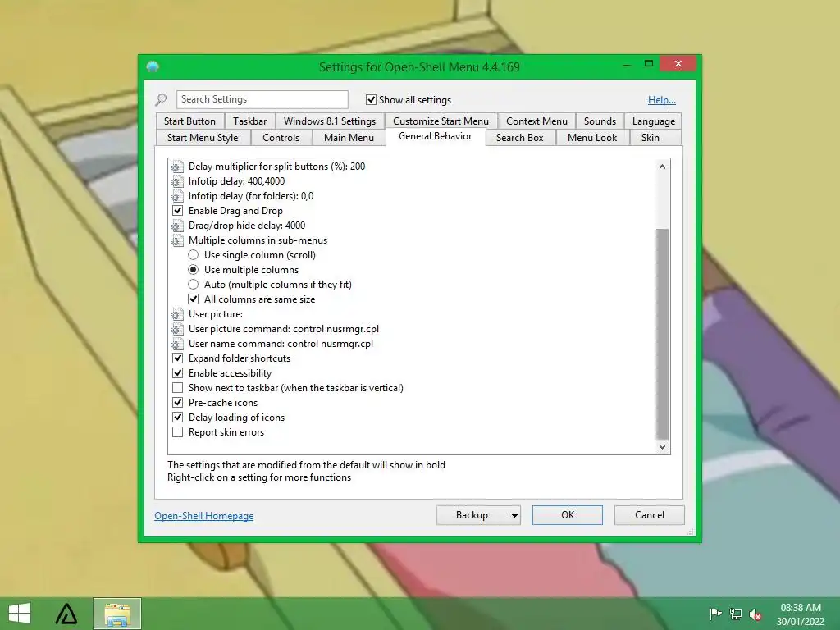840x630 pixels.
Task: Select User name command: control nusrmgr.cpl row
Action: pos(281,344)
